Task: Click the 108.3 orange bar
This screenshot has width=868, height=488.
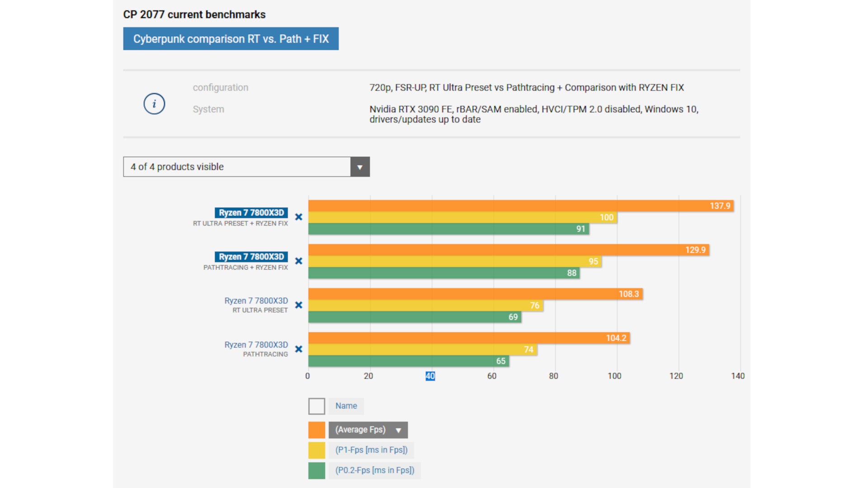Action: click(x=476, y=294)
